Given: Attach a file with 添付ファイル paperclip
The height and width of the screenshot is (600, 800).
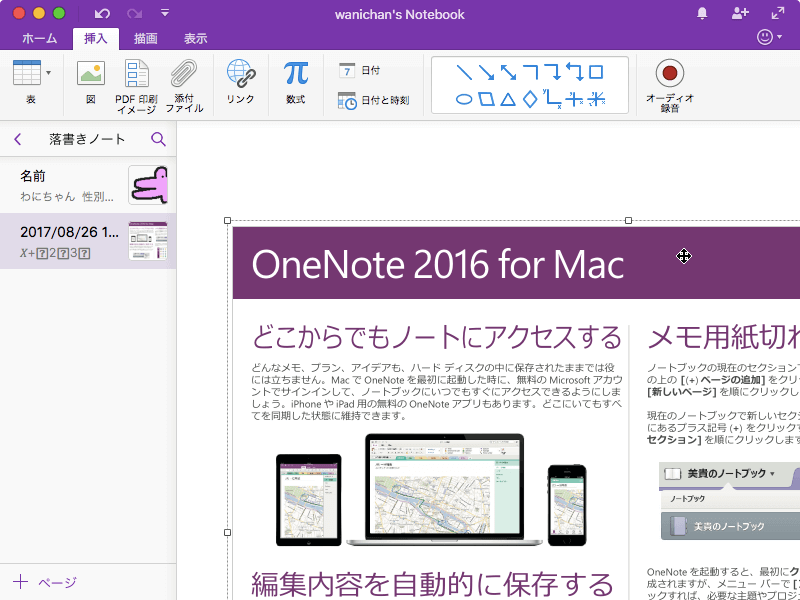Looking at the screenshot, I should point(184,73).
